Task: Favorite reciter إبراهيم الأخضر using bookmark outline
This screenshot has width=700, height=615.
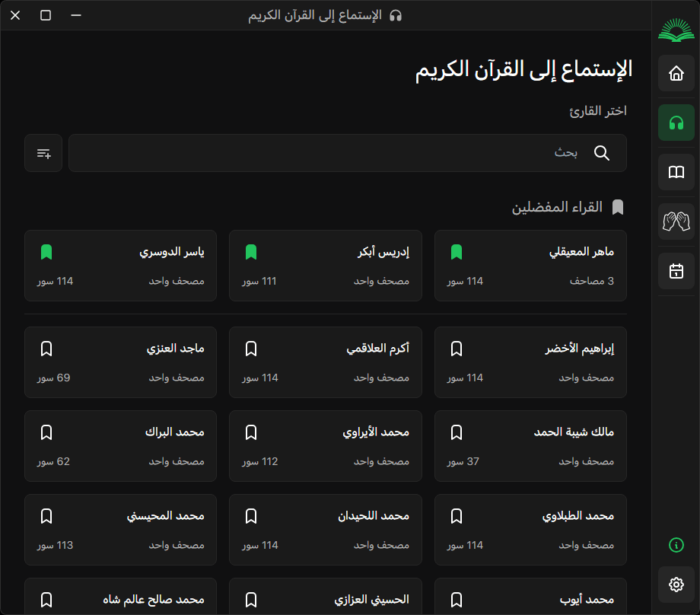Action: pyautogui.click(x=456, y=348)
